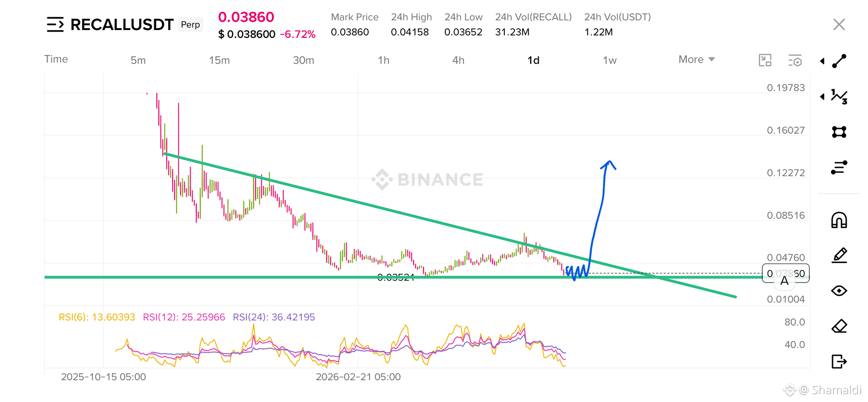Click the Mark Price label

coord(354,17)
